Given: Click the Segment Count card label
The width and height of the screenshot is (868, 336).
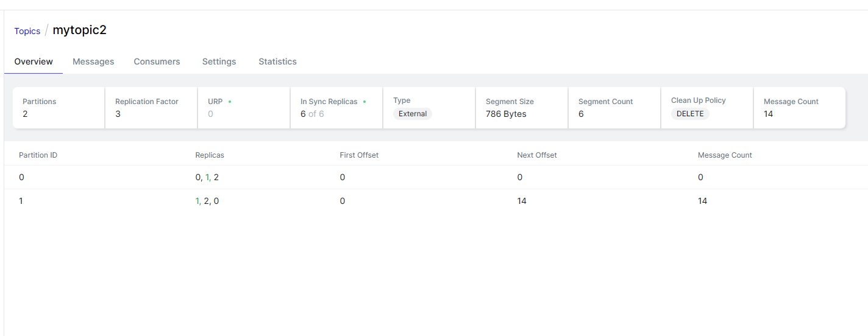Looking at the screenshot, I should (x=606, y=102).
